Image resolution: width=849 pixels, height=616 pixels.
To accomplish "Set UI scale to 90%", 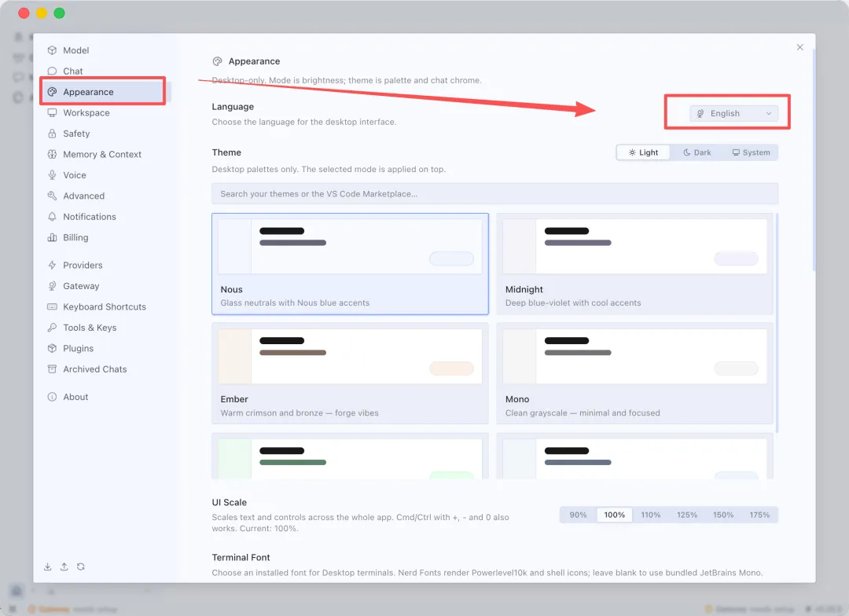I will click(578, 515).
